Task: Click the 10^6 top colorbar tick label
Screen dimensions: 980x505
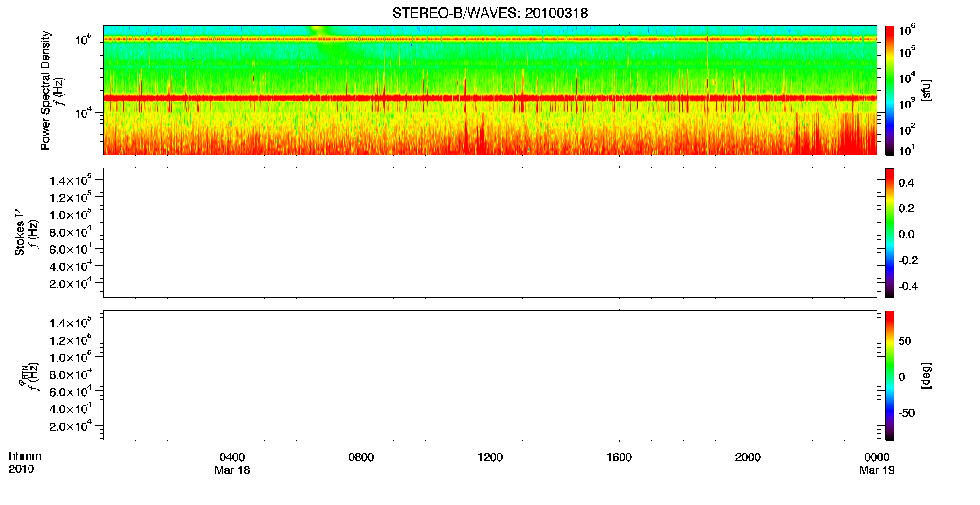Action: (907, 30)
